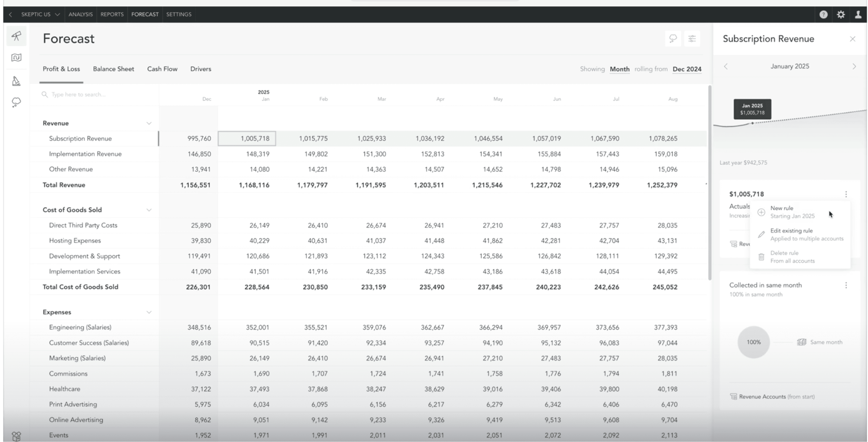Switch to the Profit & Loss tab

(x=61, y=69)
